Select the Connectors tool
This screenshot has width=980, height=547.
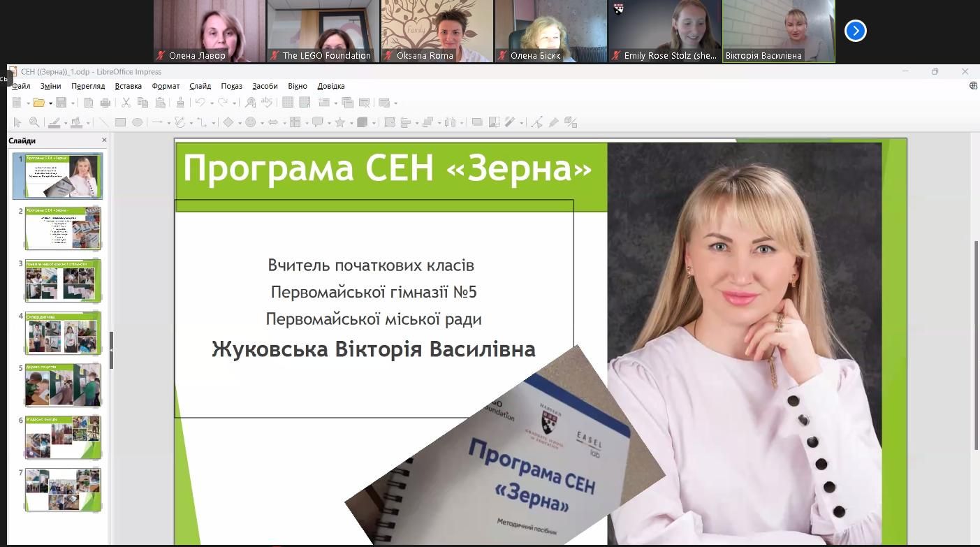(x=203, y=122)
